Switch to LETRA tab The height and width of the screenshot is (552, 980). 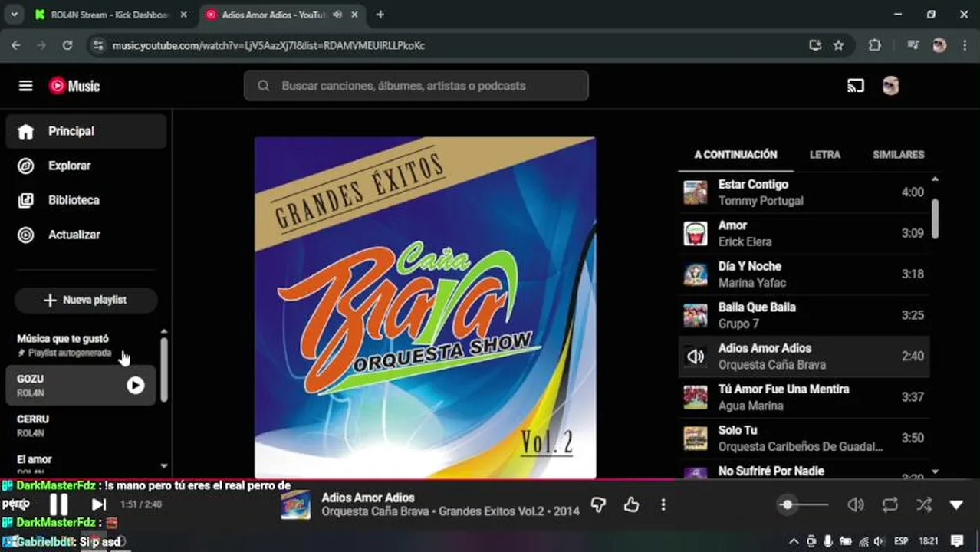click(825, 155)
